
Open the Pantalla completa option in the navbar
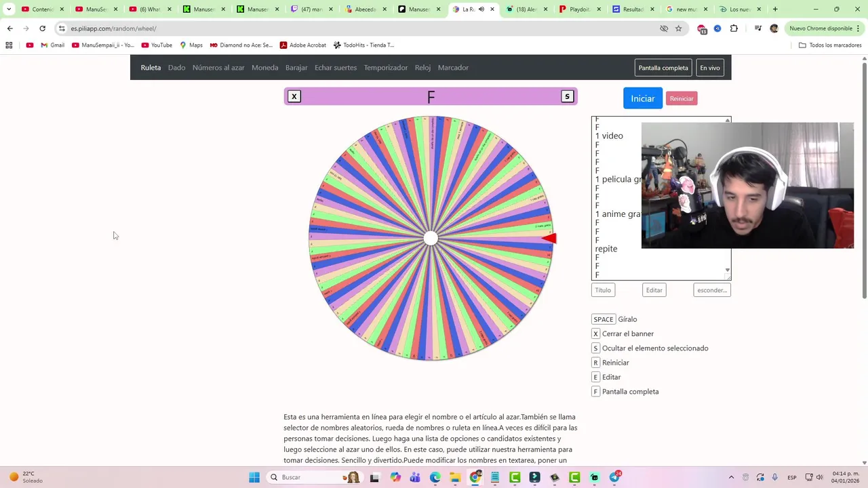[663, 68]
